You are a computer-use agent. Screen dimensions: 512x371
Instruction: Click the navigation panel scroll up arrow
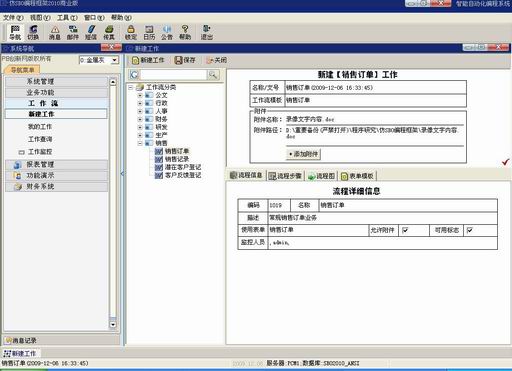click(113, 82)
